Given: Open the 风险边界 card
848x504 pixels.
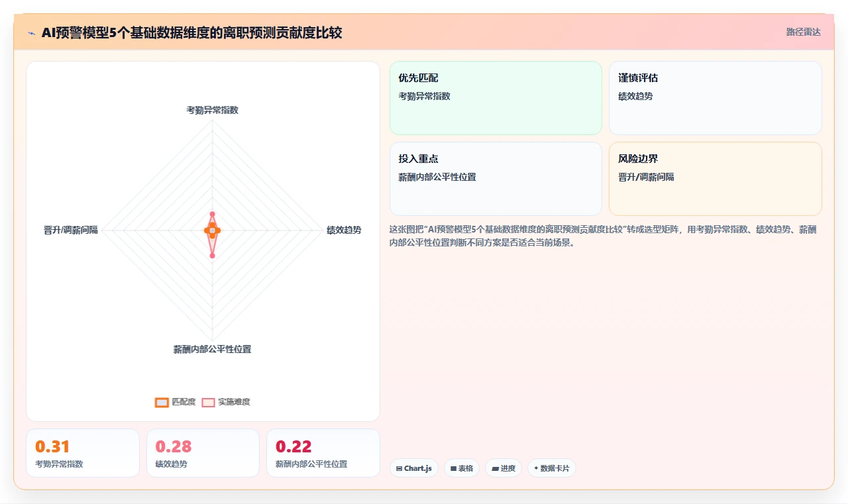Looking at the screenshot, I should click(x=715, y=179).
